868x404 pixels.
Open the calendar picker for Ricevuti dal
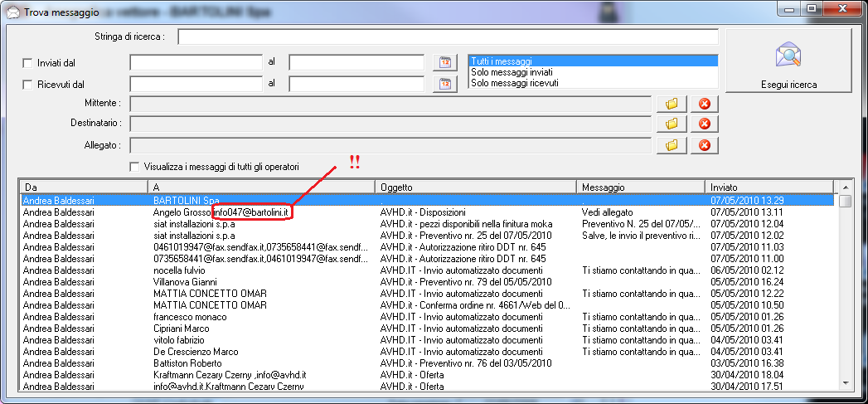pyautogui.click(x=446, y=84)
